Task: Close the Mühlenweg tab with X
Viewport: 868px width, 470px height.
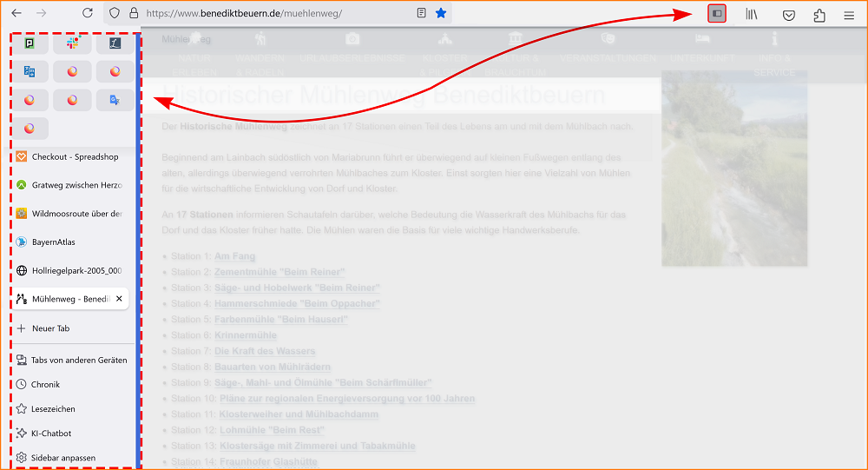Action: click(119, 299)
